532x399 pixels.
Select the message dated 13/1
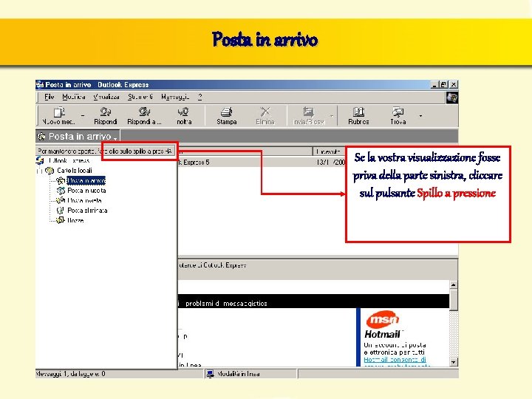click(262, 162)
